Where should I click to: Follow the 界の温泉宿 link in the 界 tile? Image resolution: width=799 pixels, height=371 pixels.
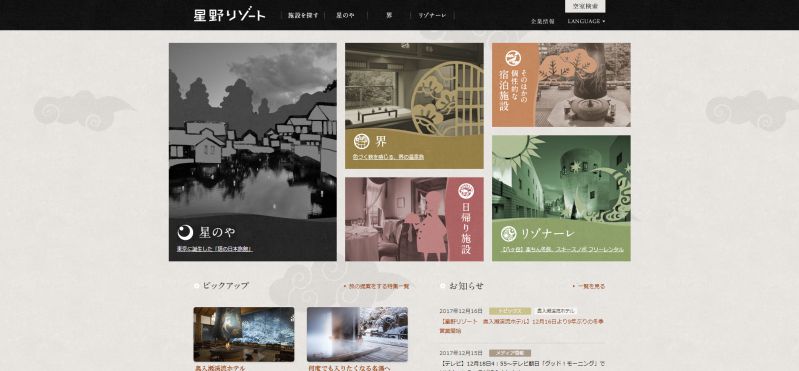[388, 157]
